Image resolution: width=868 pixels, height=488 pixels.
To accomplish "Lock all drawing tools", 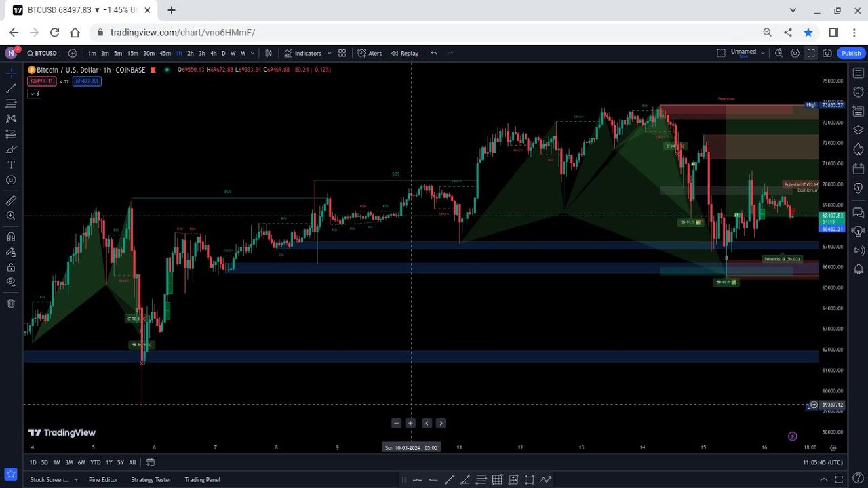I will point(11,267).
